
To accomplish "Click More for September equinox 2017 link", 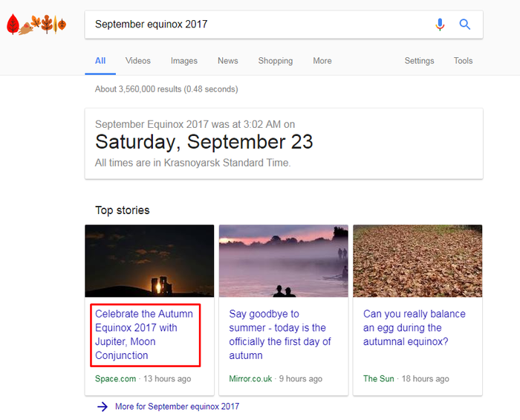I will [x=177, y=407].
